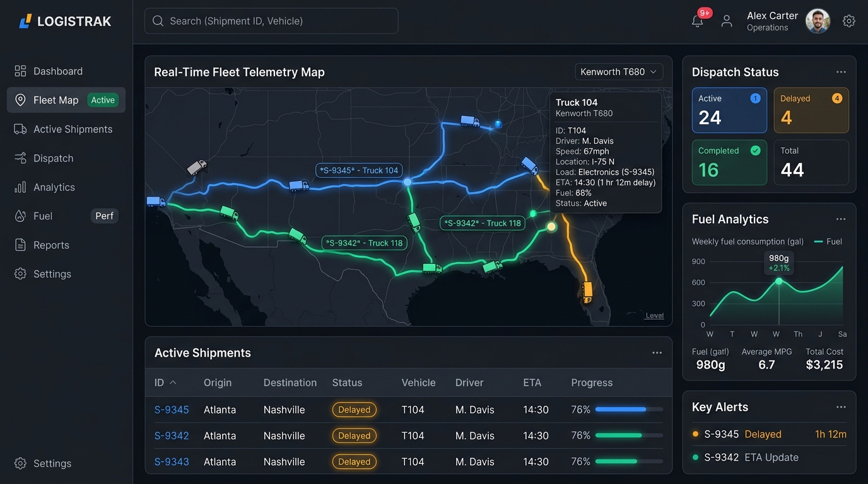Select the Active 24 dispatch card

coord(729,110)
